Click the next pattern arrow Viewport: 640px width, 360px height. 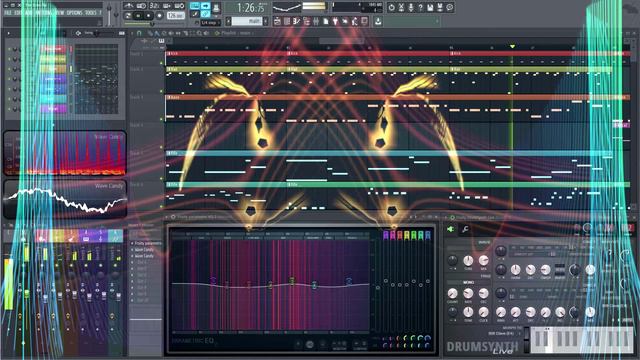point(266,21)
